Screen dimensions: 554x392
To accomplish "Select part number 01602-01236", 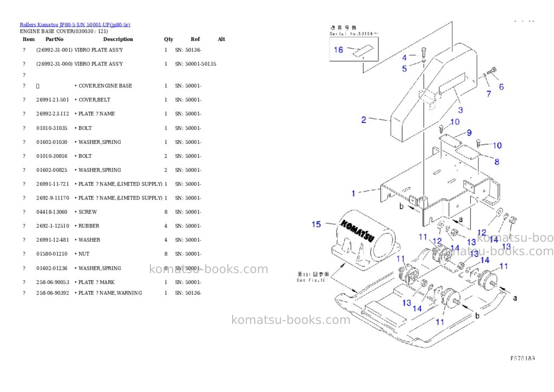I will [x=51, y=268].
